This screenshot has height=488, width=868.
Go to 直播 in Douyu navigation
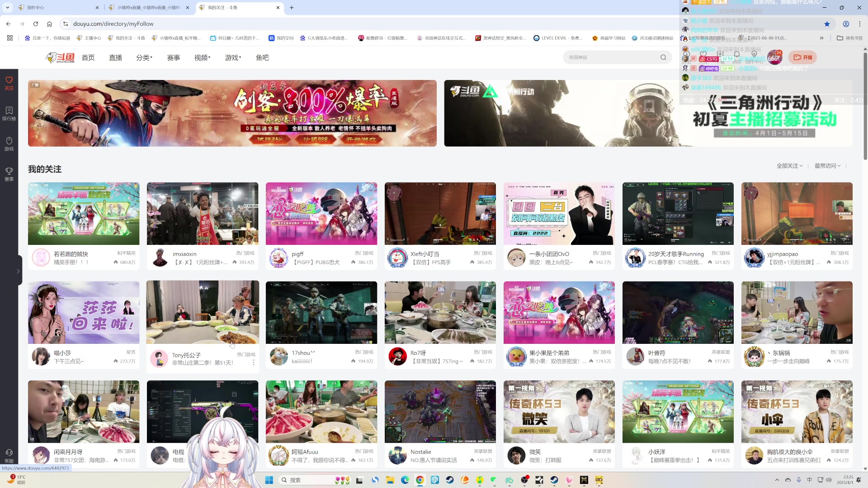pyautogui.click(x=115, y=57)
